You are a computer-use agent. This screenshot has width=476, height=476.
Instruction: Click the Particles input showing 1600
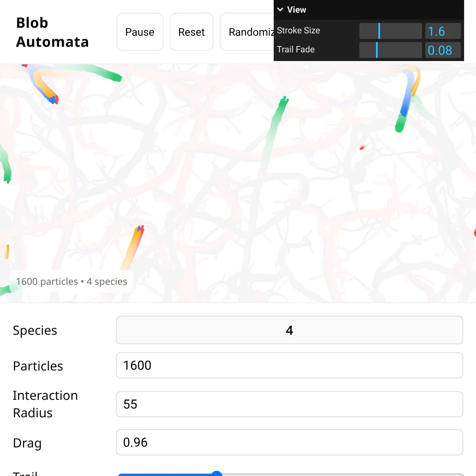click(289, 365)
